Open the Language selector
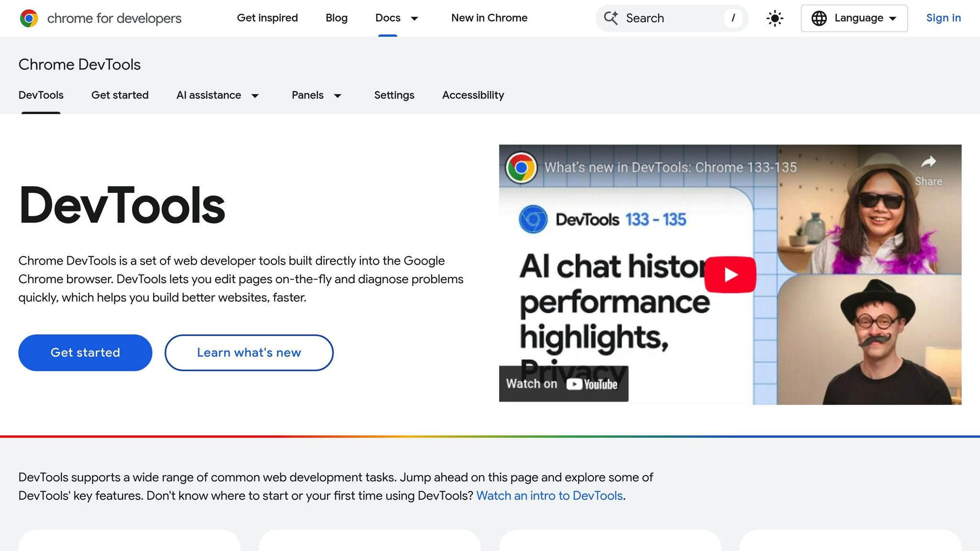 pos(855,18)
